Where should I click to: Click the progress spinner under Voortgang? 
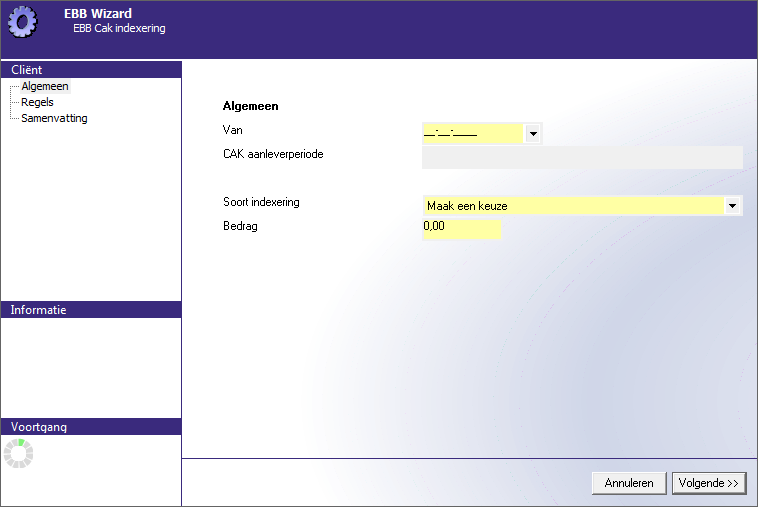tap(18, 454)
